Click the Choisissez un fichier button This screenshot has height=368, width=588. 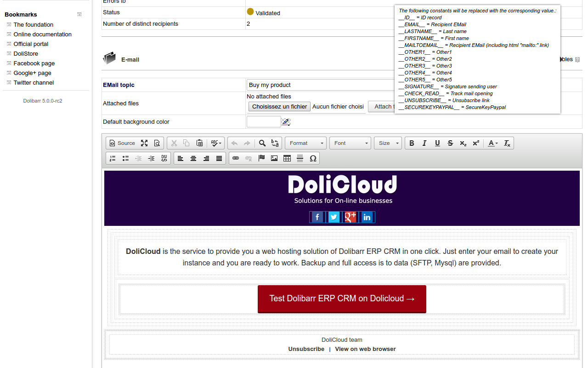pyautogui.click(x=279, y=106)
